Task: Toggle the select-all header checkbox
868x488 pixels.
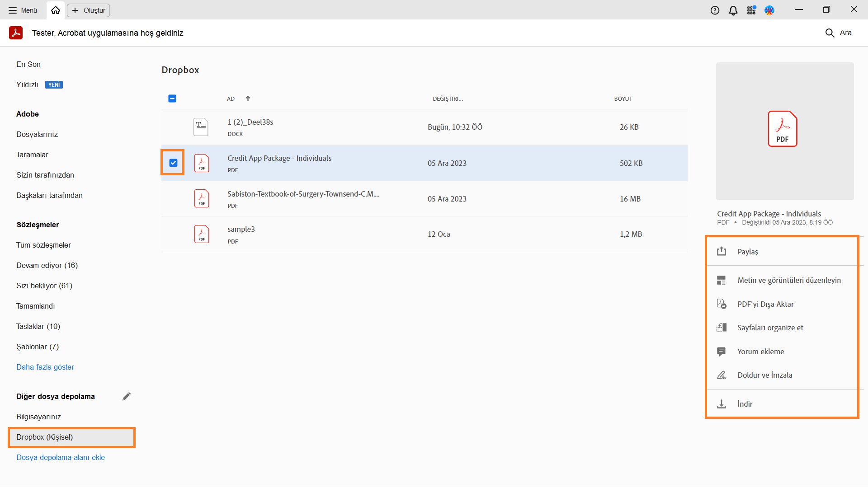Action: [172, 99]
